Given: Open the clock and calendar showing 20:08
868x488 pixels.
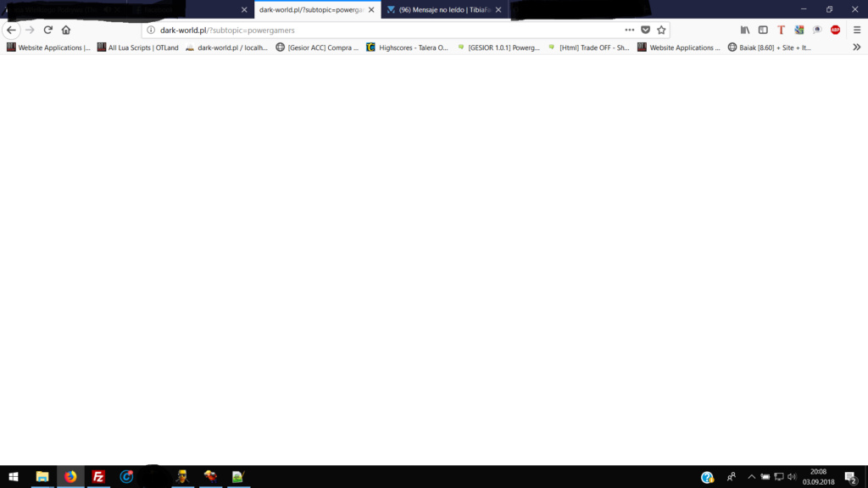Looking at the screenshot, I should (x=818, y=477).
